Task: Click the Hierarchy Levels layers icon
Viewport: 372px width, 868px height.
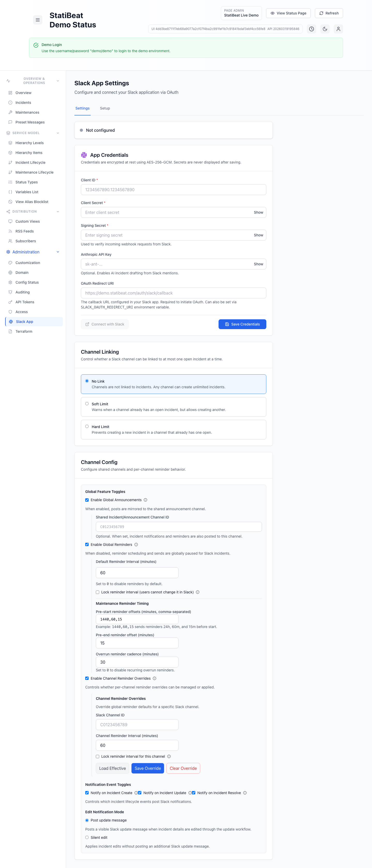Action: tap(10, 143)
